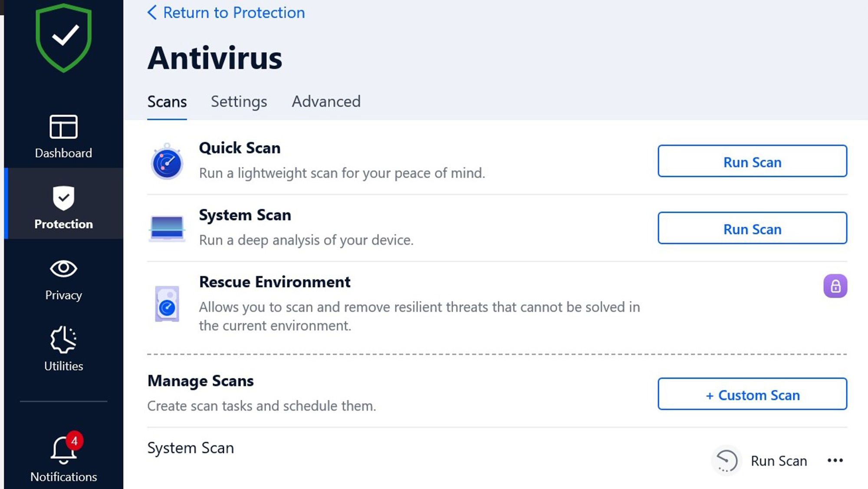The height and width of the screenshot is (489, 868).
Task: Click the Rescue Environment disk icon
Action: coord(167,304)
